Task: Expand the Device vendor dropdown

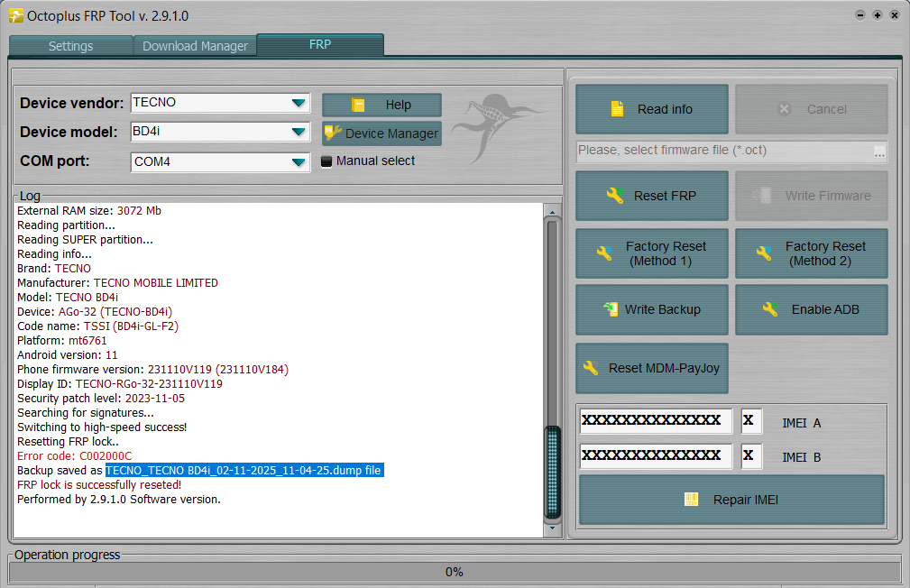Action: 299,103
